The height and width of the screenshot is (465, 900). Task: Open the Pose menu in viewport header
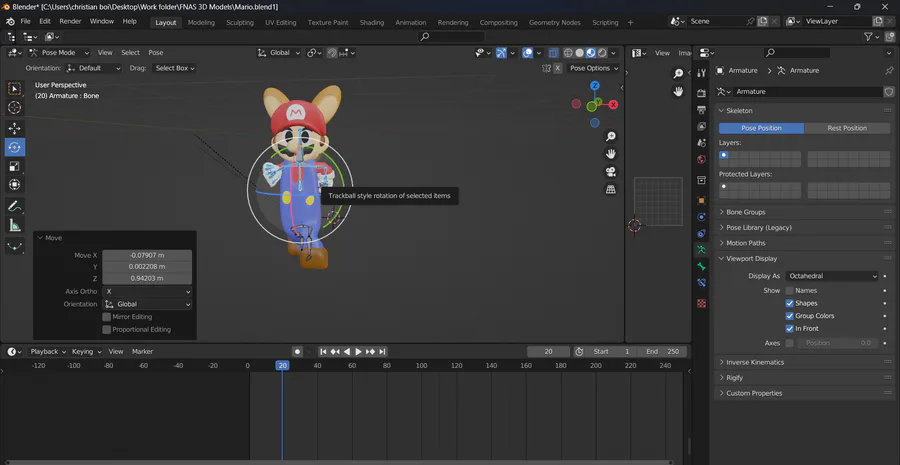[x=156, y=53]
